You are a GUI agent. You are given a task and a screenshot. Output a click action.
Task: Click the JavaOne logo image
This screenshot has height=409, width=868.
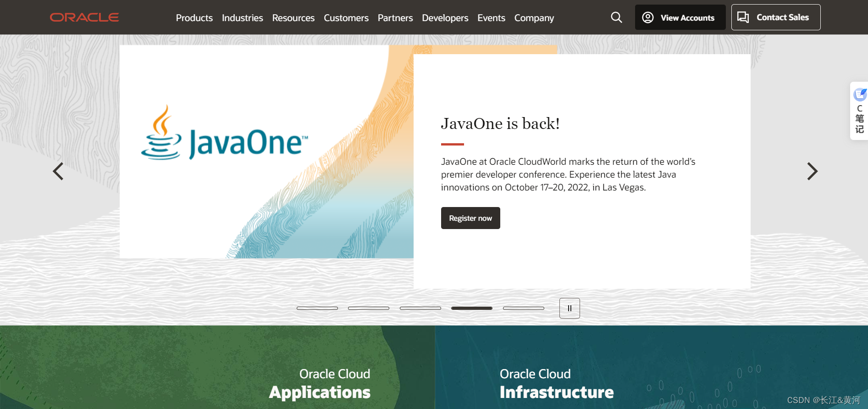225,133
